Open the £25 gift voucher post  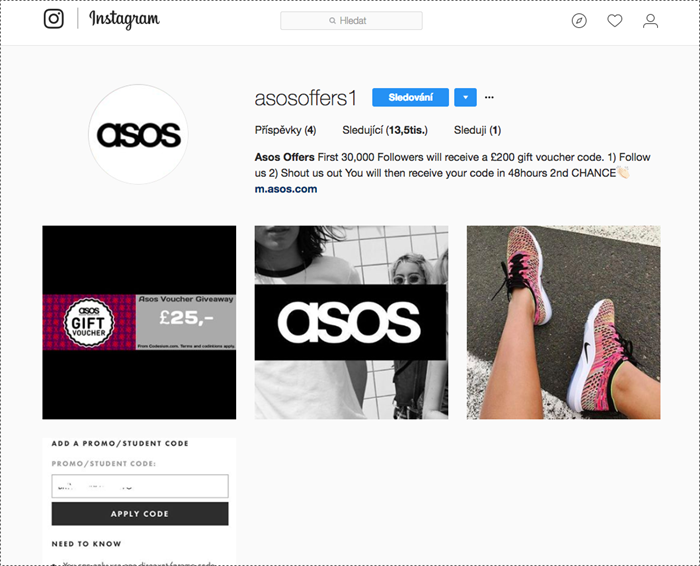139,322
